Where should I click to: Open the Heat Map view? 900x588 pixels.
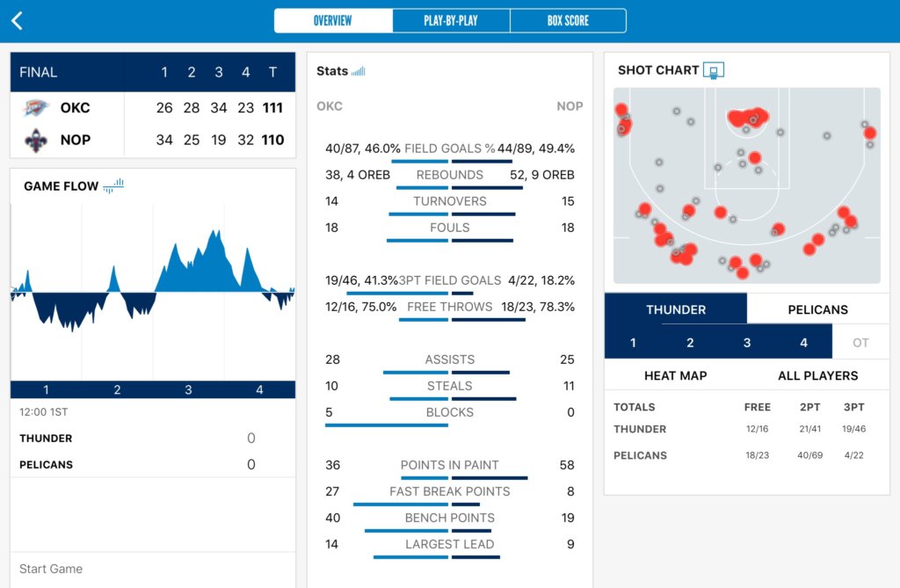coord(675,375)
